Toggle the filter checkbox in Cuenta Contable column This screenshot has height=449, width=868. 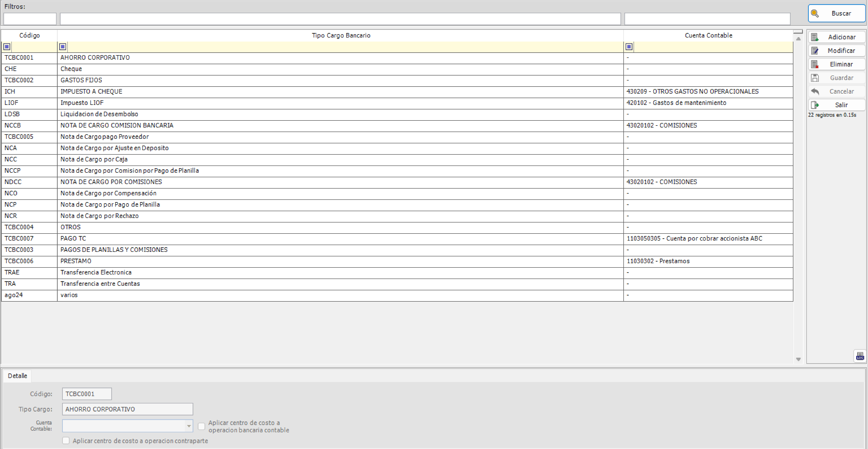pyautogui.click(x=629, y=46)
